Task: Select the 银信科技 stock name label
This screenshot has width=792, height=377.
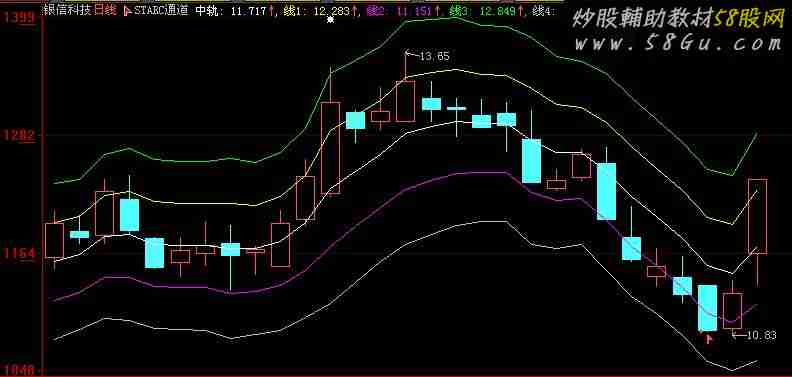Action: tap(68, 10)
